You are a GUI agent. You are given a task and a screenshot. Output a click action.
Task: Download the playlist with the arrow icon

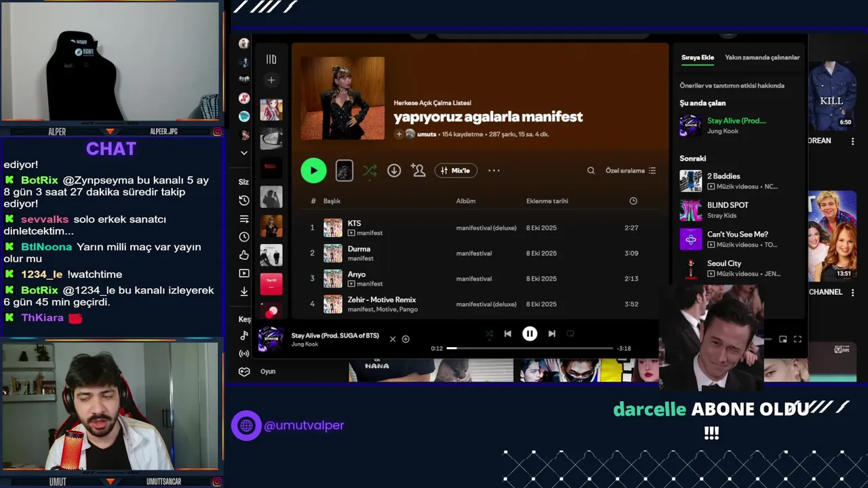point(394,171)
